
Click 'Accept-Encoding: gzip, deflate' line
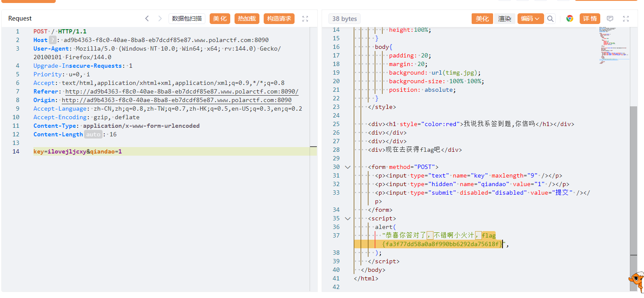click(86, 117)
